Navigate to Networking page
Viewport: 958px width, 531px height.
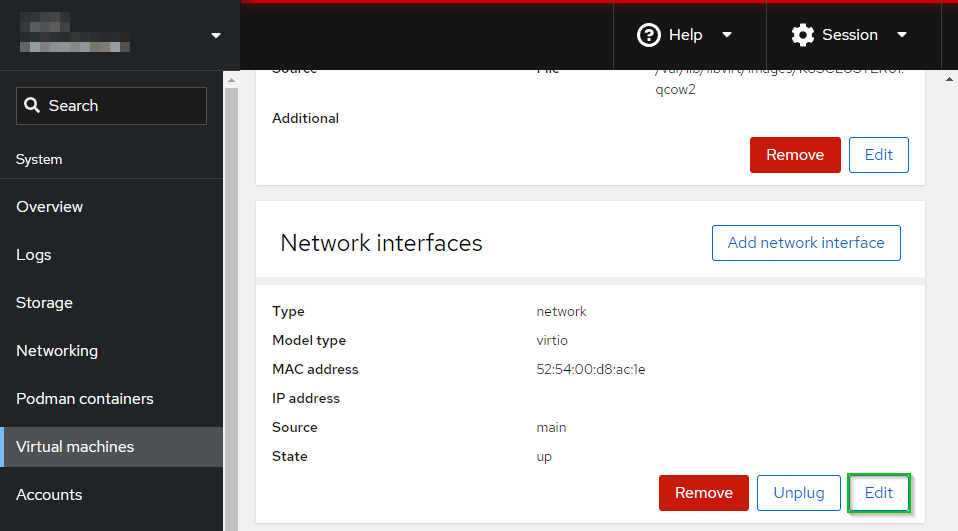tap(57, 351)
